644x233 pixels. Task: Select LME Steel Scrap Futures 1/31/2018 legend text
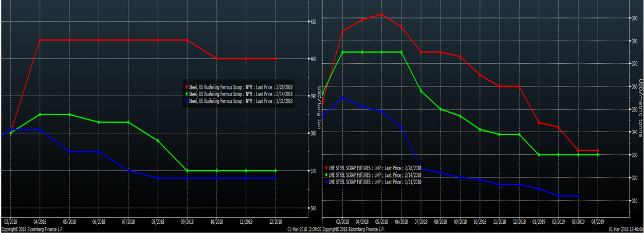375,182
